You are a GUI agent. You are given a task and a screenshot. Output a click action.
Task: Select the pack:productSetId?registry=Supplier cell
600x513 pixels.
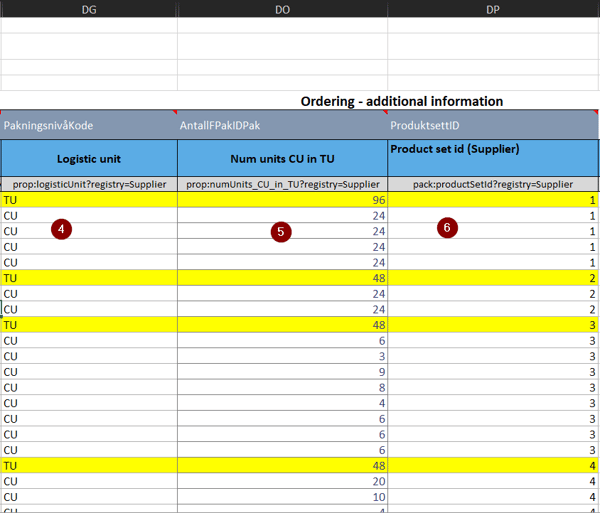click(x=493, y=184)
